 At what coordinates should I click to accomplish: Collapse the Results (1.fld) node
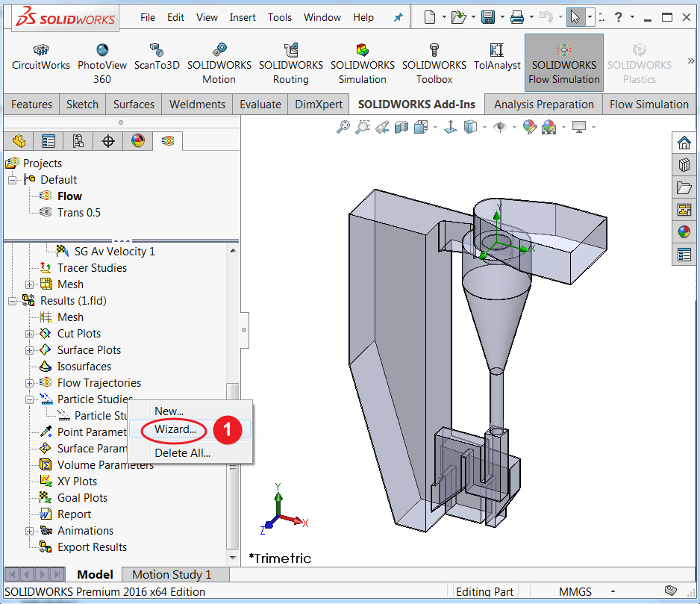point(12,301)
